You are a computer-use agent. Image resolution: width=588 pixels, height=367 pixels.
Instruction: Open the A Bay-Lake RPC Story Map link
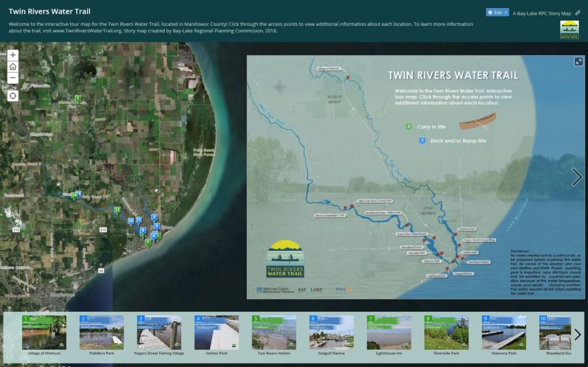click(x=541, y=13)
